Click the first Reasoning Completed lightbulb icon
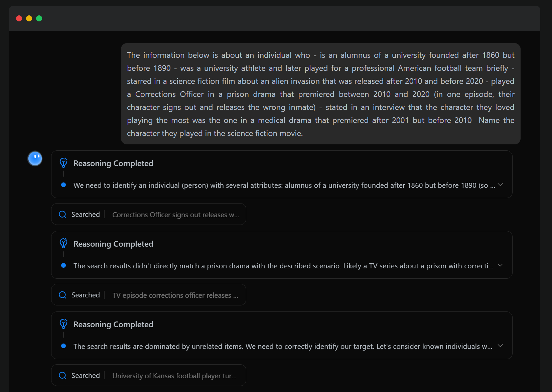This screenshot has height=392, width=552. (63, 163)
